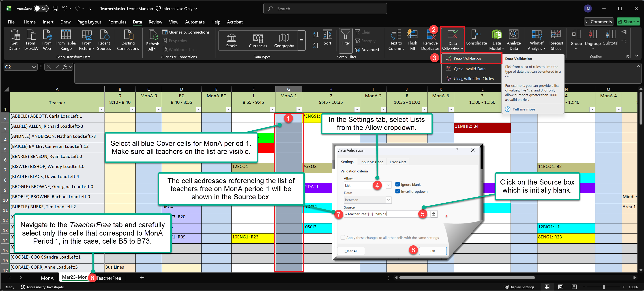Expand the Allow dropdown list
Image resolution: width=644 pixels, height=291 pixels.
coord(388,185)
